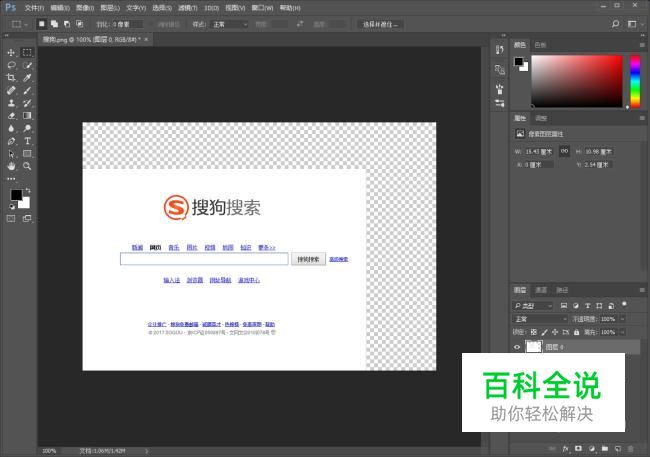The height and width of the screenshot is (457, 650).
Task: Select the Hand tool
Action: pos(11,166)
